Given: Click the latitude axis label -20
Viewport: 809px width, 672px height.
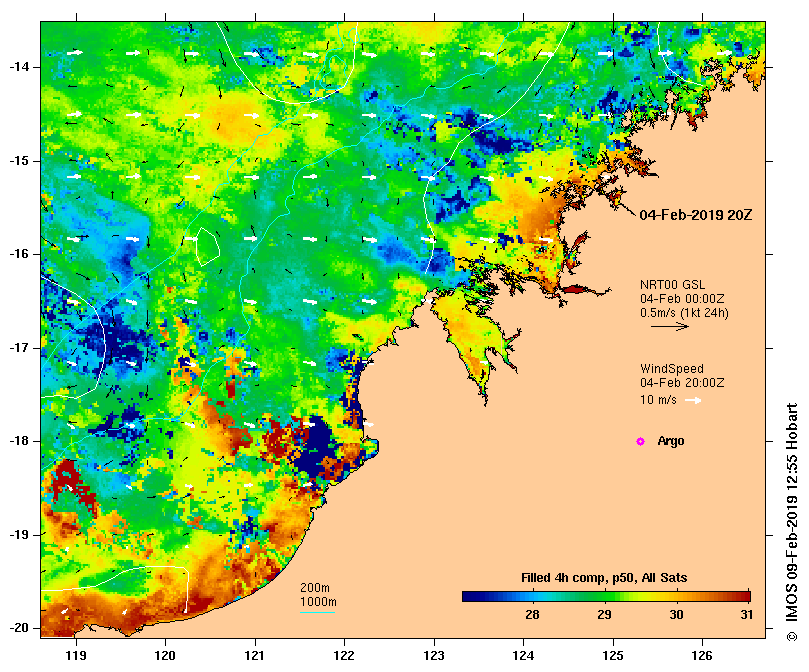Looking at the screenshot, I should coord(19,628).
